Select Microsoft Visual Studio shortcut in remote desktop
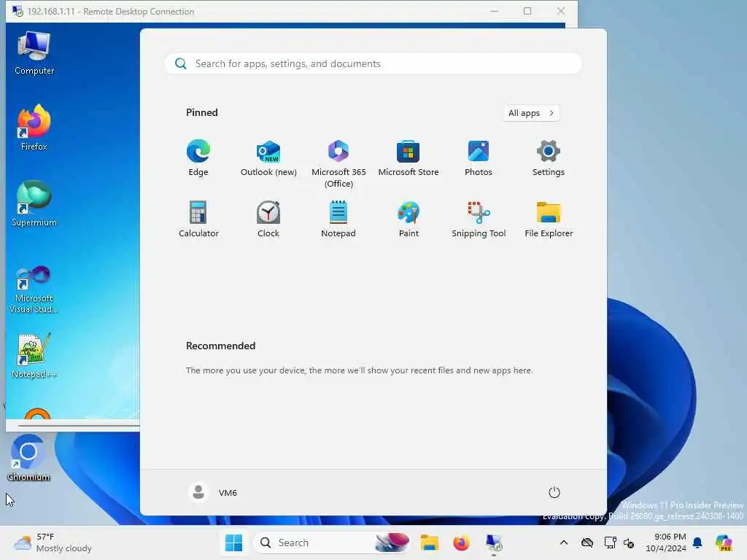 coord(34,289)
